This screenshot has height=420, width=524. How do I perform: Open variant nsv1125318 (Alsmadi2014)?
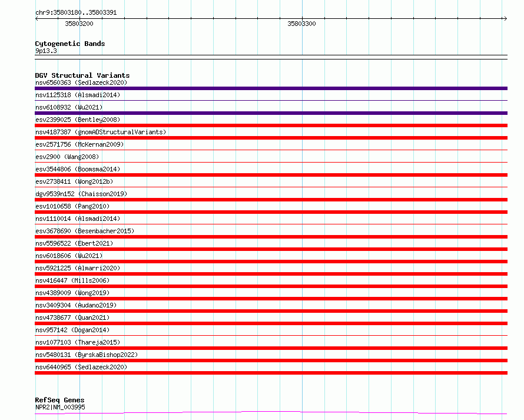(78, 95)
